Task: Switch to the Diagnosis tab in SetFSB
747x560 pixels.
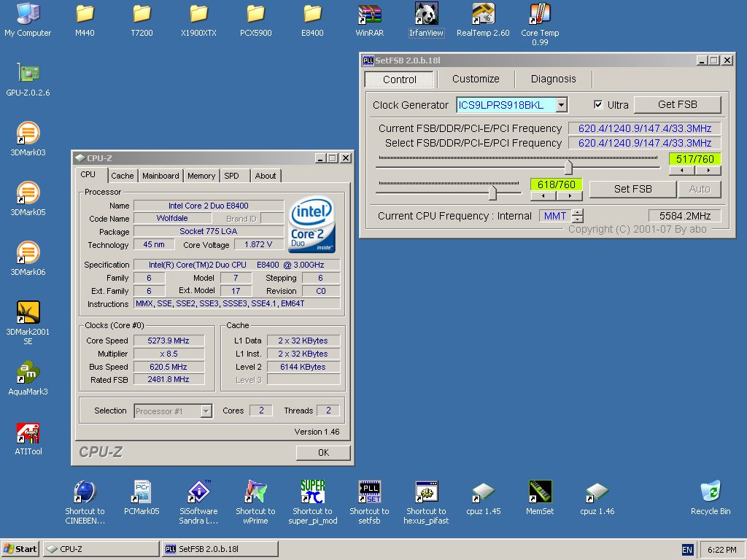Action: (x=553, y=79)
